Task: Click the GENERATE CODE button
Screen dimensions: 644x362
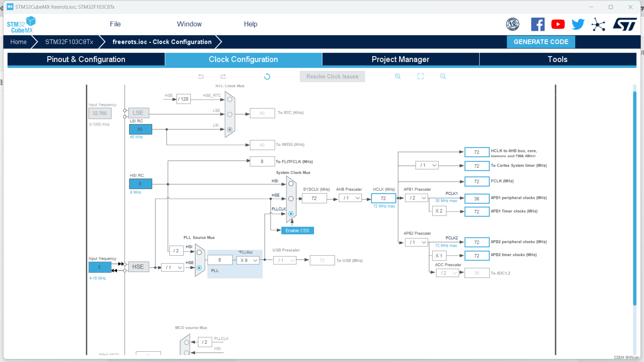Action: tap(541, 42)
